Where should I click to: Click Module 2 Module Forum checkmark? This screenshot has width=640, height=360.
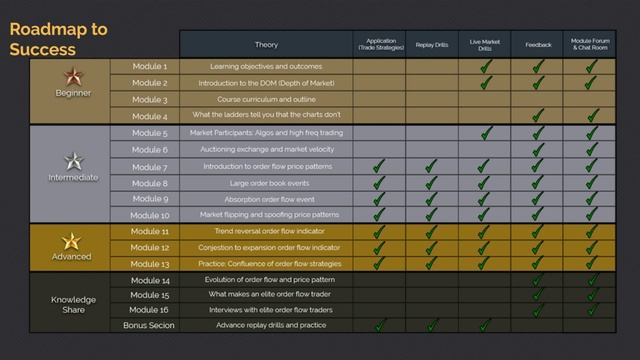pos(590,83)
